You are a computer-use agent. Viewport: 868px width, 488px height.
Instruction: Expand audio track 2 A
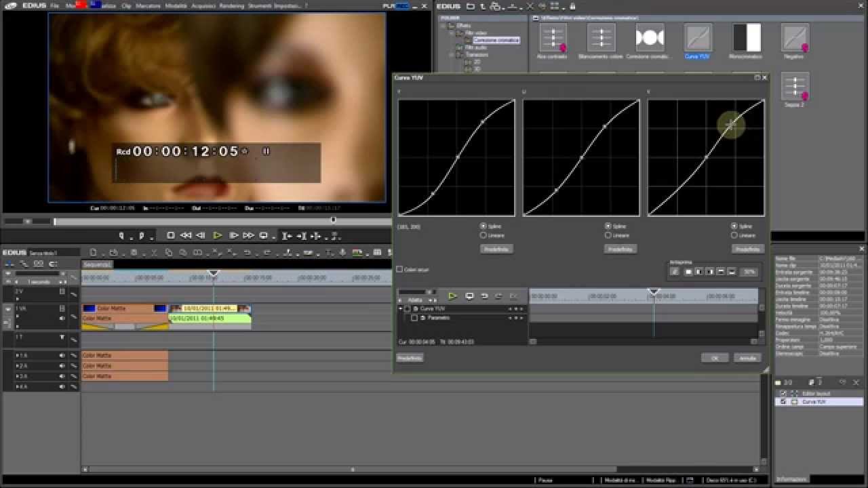click(x=18, y=365)
